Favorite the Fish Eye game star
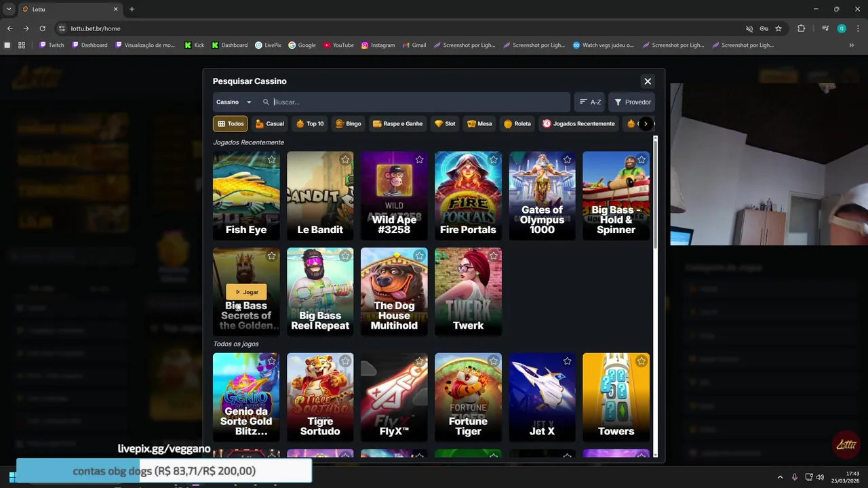Image resolution: width=868 pixels, height=488 pixels. click(x=271, y=160)
